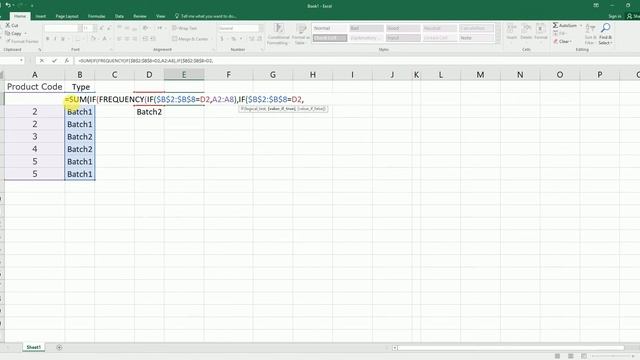The width and height of the screenshot is (640, 360).
Task: Switch to Page Layout view in status bar
Action: (571, 356)
